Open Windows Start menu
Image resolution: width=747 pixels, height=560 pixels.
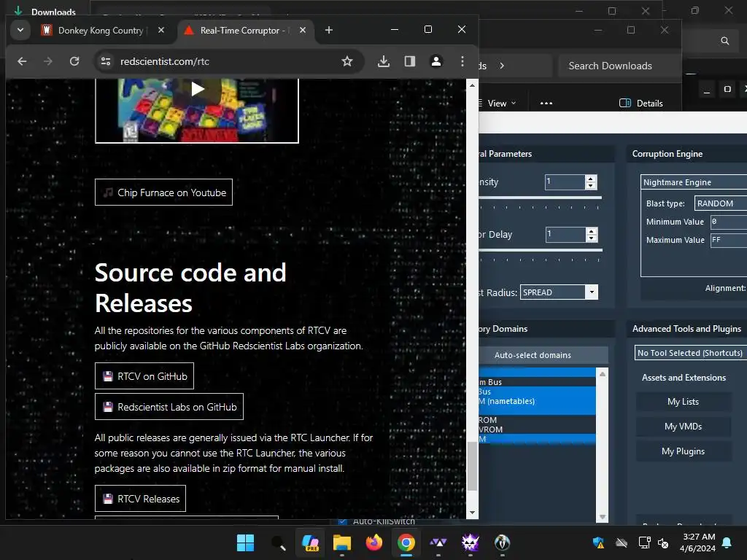coord(245,542)
